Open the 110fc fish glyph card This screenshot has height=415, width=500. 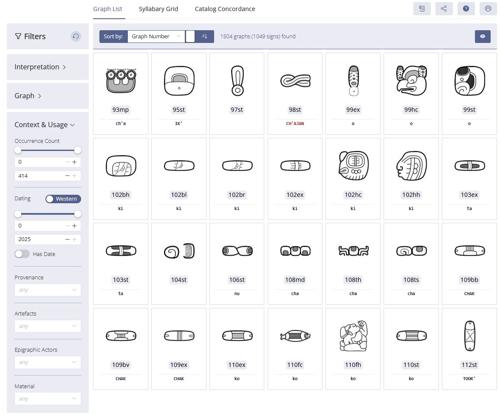coord(295,349)
